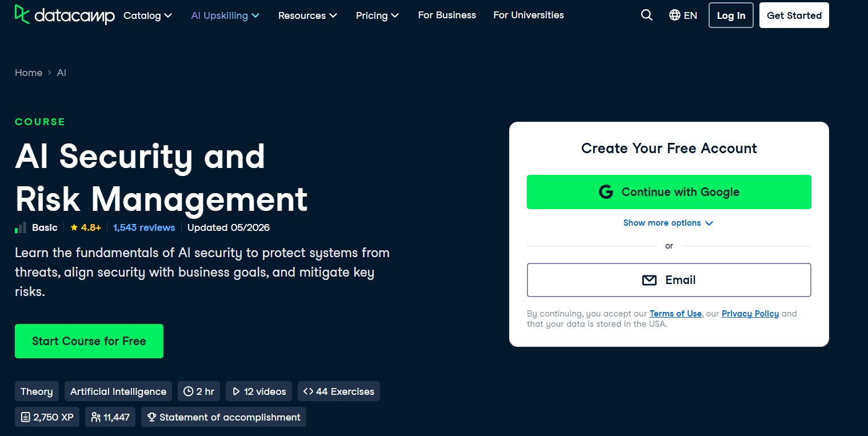Click the star rating icon beside 4.8+

(x=74, y=227)
